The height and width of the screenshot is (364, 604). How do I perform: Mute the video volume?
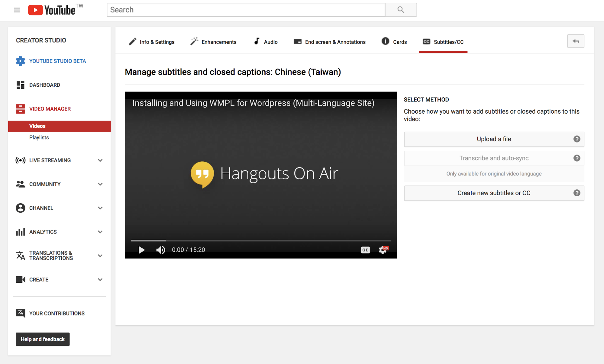pos(160,250)
